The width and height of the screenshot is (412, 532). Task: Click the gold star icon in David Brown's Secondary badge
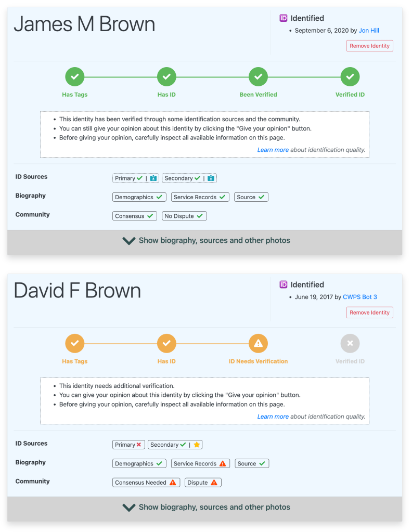pos(197,445)
